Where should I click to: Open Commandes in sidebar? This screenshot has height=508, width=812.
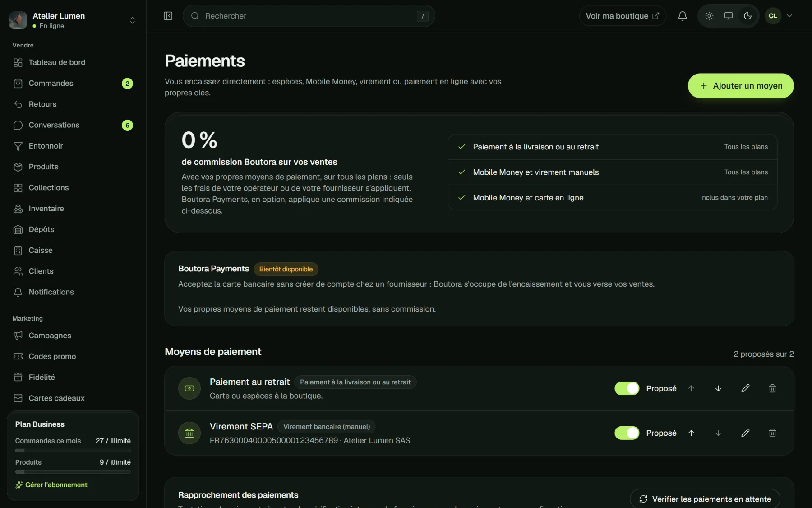(73, 83)
